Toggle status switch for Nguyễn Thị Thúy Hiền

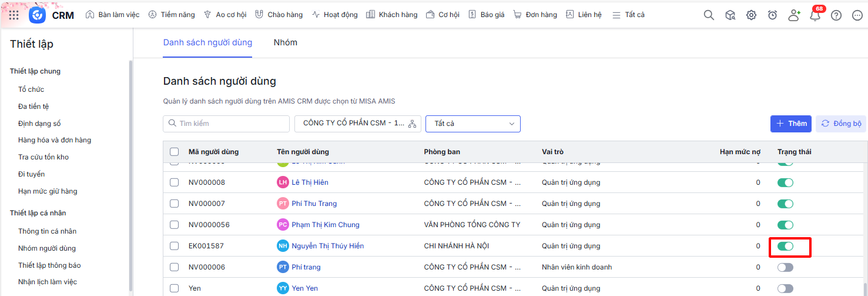pyautogui.click(x=785, y=246)
